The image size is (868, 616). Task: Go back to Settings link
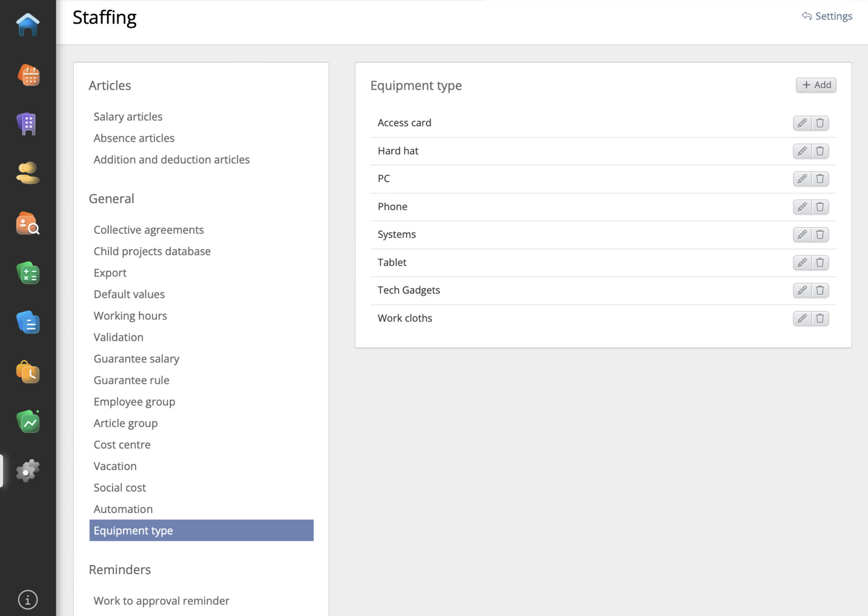(827, 16)
